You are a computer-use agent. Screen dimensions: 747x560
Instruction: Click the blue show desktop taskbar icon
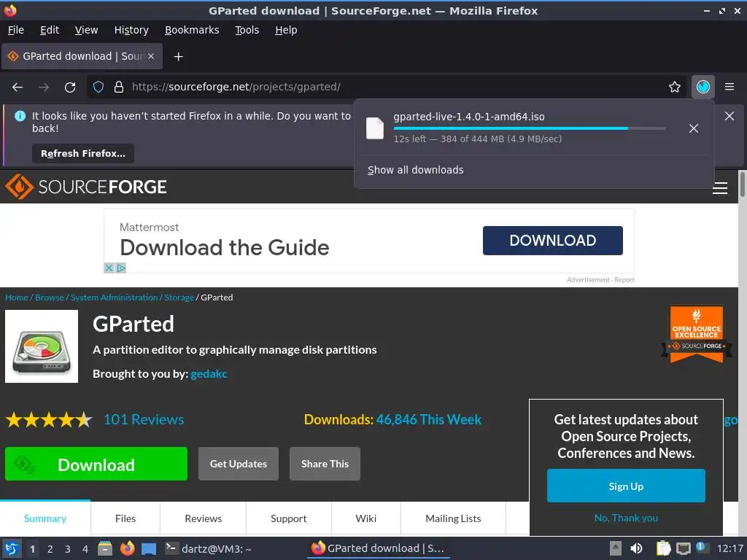point(149,548)
